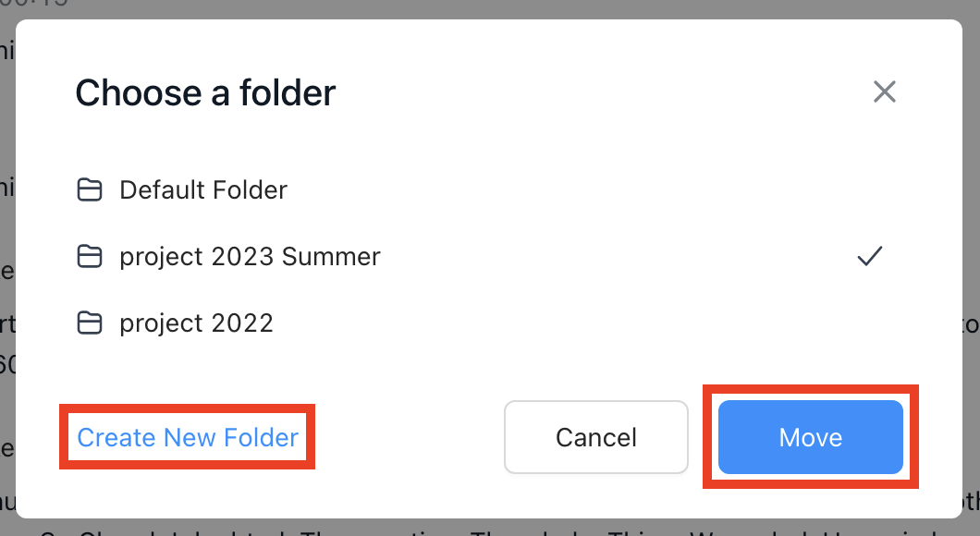
Task: Click the project 2023 Summer text label
Action: (x=250, y=257)
